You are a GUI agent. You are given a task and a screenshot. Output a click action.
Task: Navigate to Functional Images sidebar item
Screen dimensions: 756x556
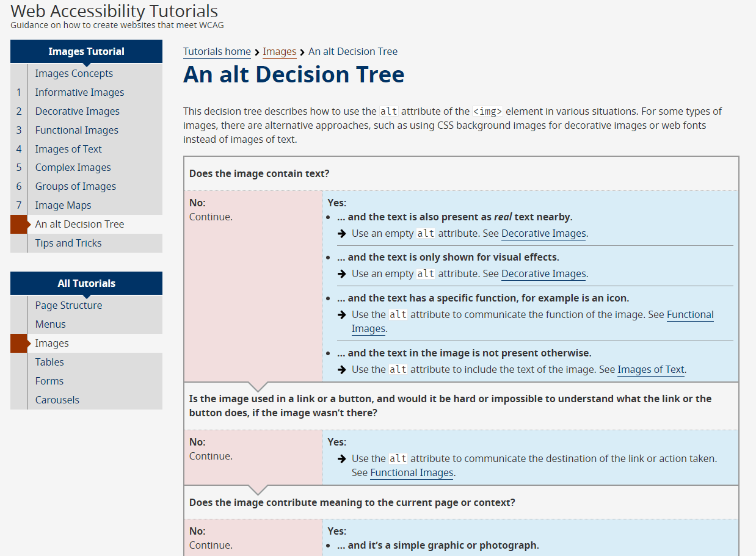(x=76, y=130)
